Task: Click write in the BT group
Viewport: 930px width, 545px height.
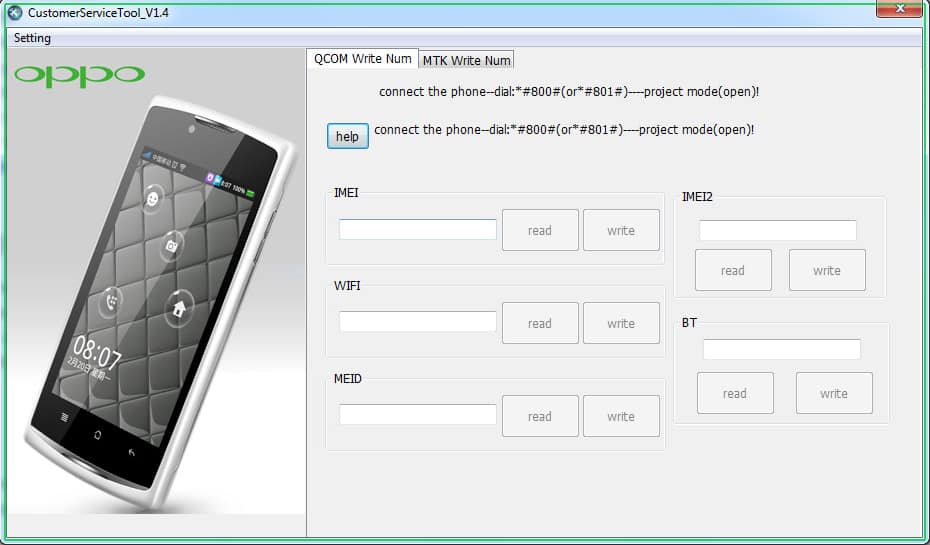Action: (834, 393)
